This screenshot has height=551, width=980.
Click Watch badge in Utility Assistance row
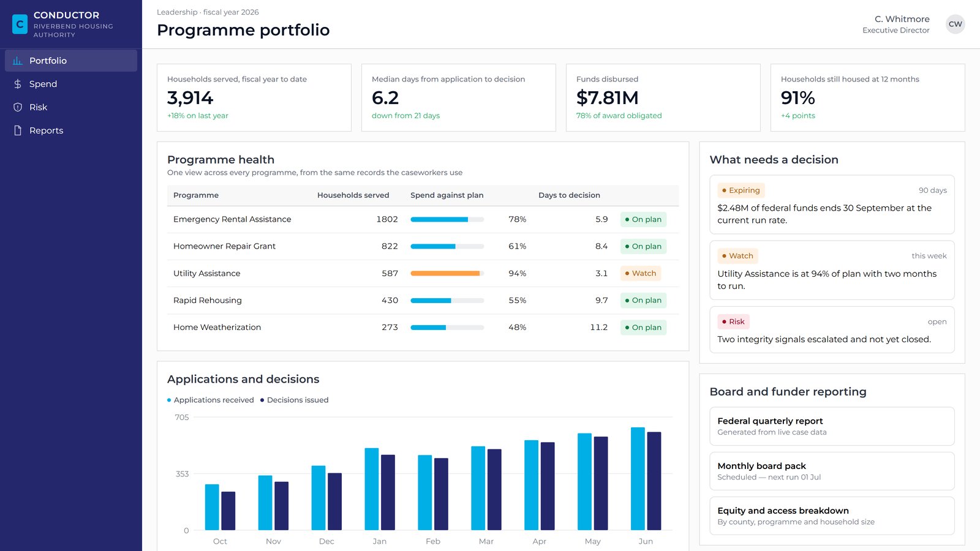(x=641, y=274)
